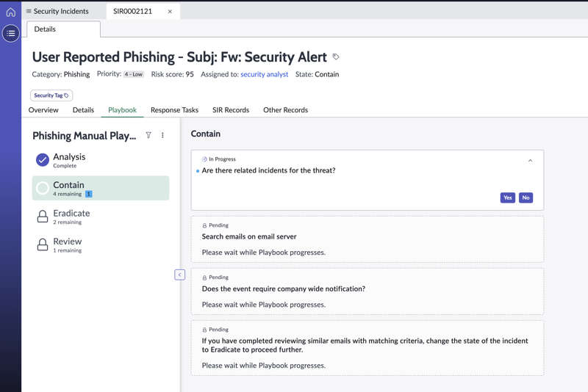Collapse the In Progress task card
Image resolution: width=588 pixels, height=392 pixels.
(530, 161)
